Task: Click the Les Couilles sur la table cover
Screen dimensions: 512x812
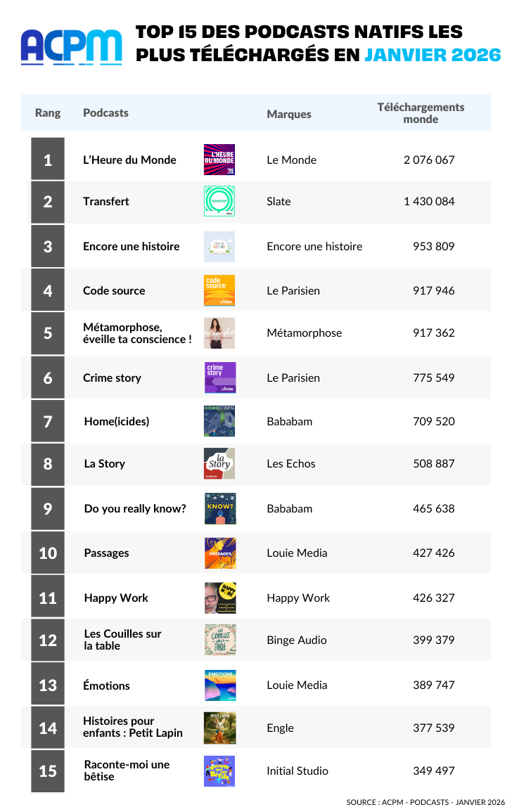Action: pos(219,640)
